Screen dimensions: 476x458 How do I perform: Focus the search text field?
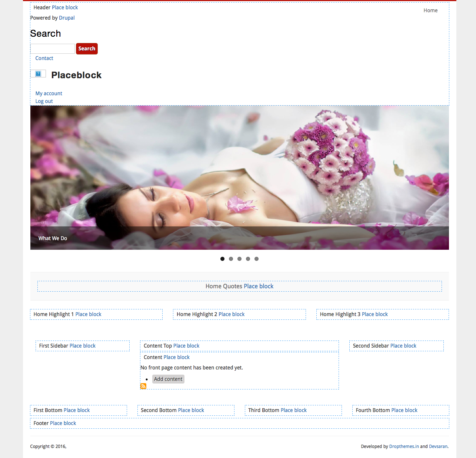point(53,49)
